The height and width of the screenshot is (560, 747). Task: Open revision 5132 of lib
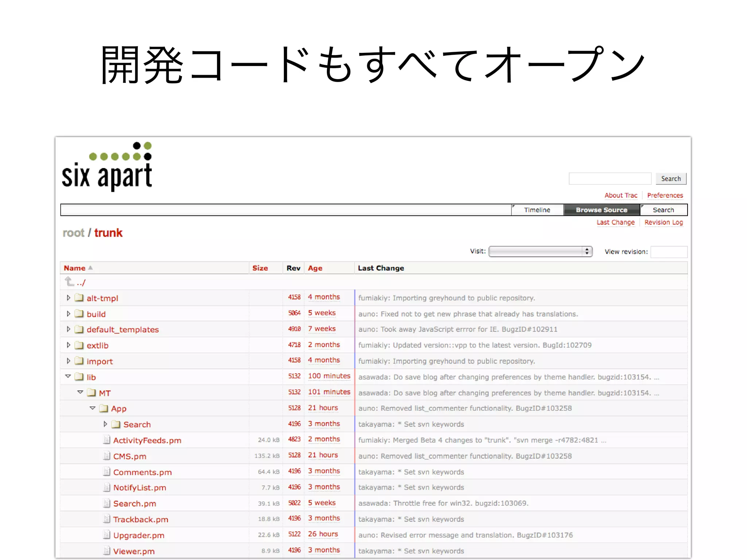click(x=294, y=376)
